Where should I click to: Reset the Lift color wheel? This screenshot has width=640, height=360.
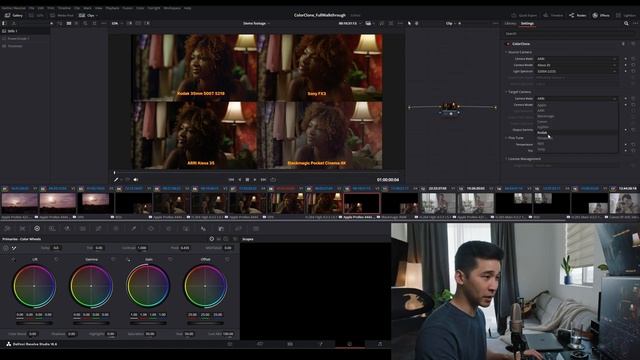pyautogui.click(x=56, y=259)
